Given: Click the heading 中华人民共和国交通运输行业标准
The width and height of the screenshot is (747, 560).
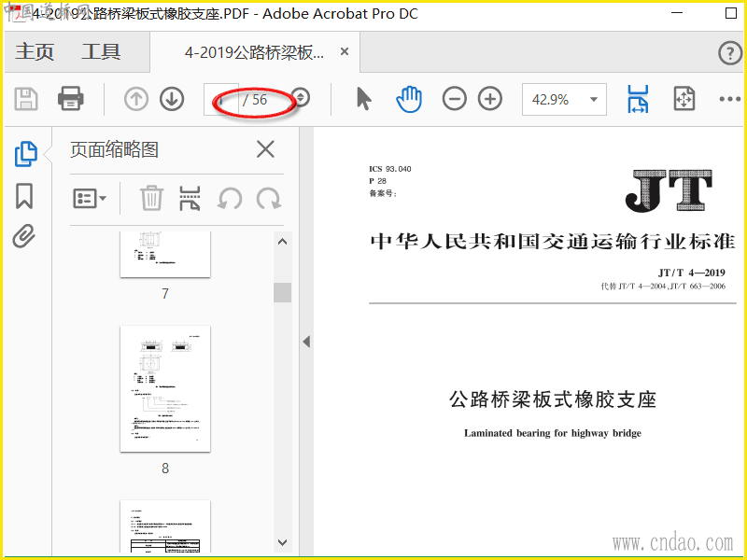Looking at the screenshot, I should [x=552, y=242].
